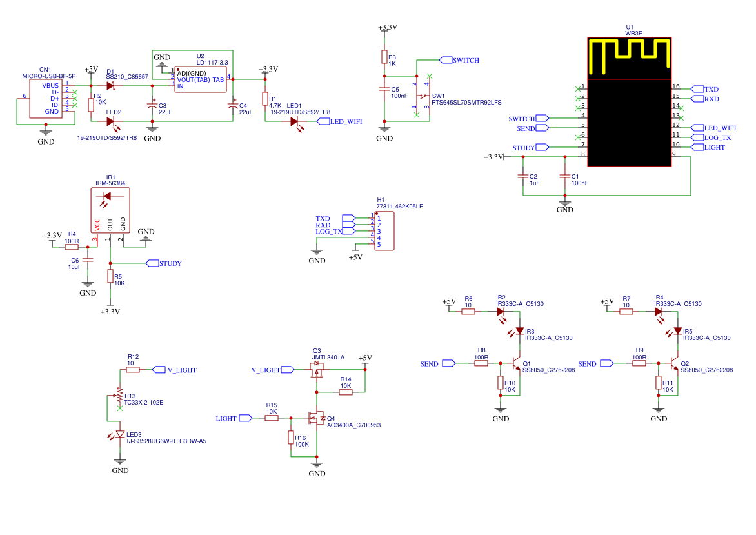
Task: Click the '77311-462K05LF' part label
Action: 400,206
